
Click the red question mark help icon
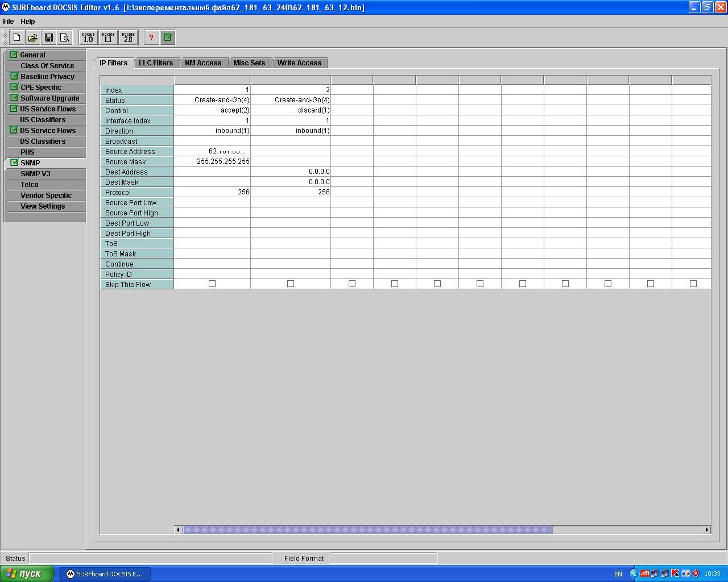[151, 38]
